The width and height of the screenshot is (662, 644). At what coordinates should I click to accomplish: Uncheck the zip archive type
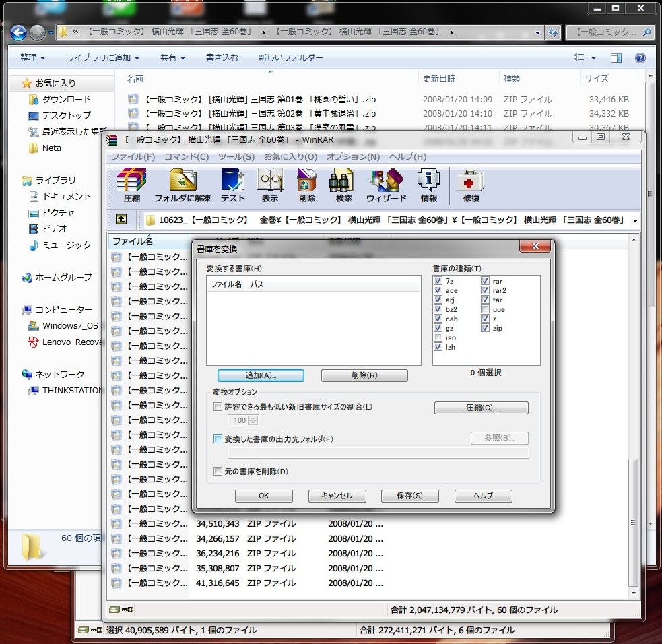point(485,328)
